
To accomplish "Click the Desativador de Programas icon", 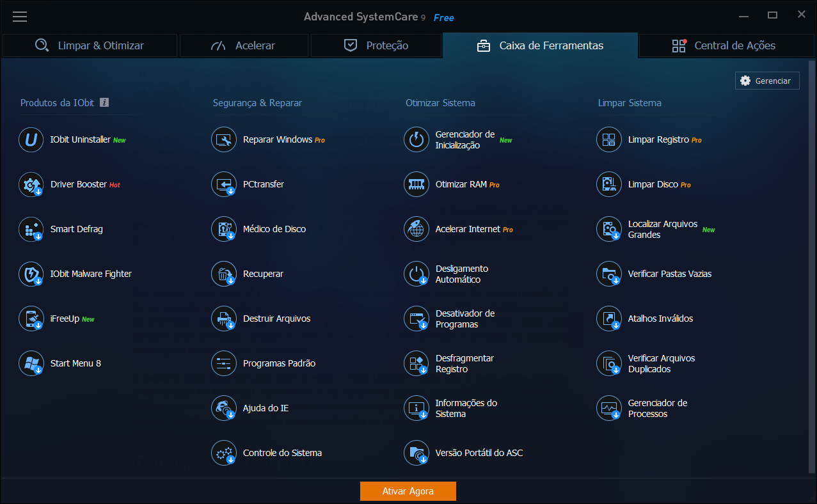I will pos(416,319).
